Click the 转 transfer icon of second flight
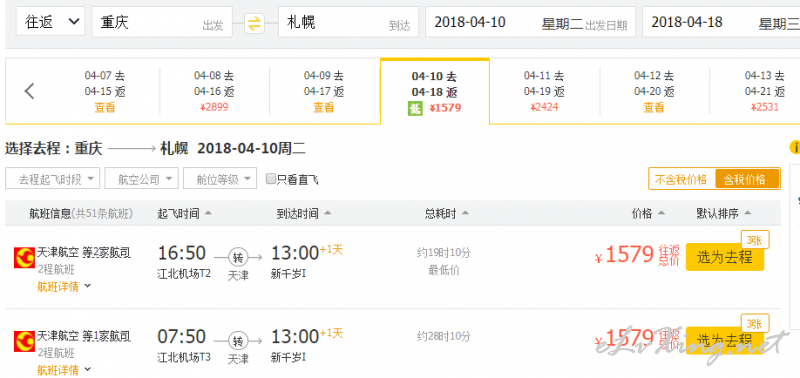The height and width of the screenshot is (378, 800). (x=238, y=341)
